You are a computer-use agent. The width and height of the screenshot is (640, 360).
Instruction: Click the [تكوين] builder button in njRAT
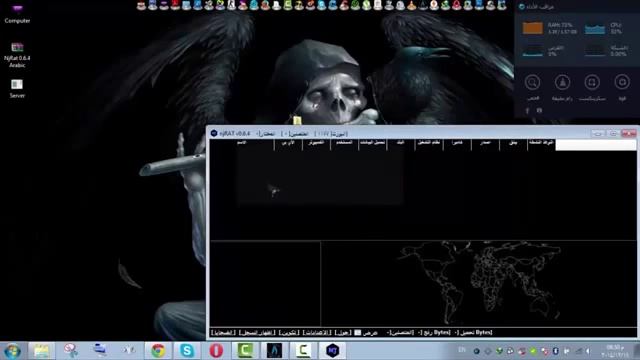(289, 333)
